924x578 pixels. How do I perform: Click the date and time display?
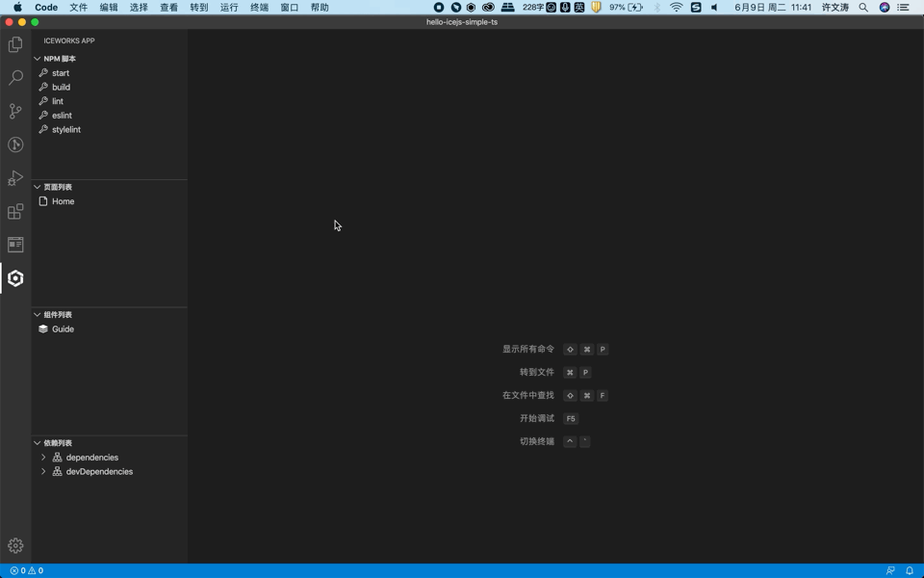click(x=773, y=7)
